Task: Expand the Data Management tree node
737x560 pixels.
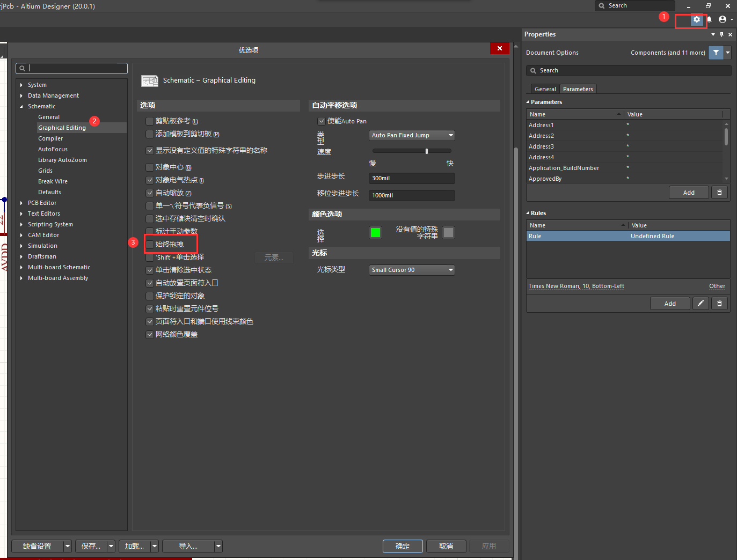Action: (21, 96)
